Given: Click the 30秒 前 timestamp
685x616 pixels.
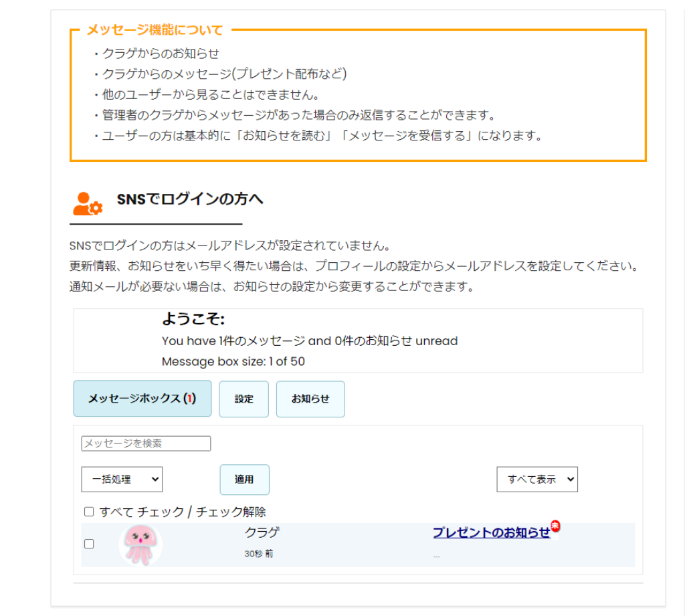Looking at the screenshot, I should tap(258, 554).
